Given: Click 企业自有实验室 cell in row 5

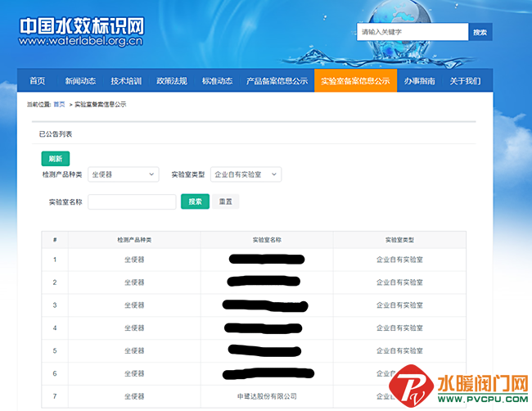Looking at the screenshot, I should (399, 350).
